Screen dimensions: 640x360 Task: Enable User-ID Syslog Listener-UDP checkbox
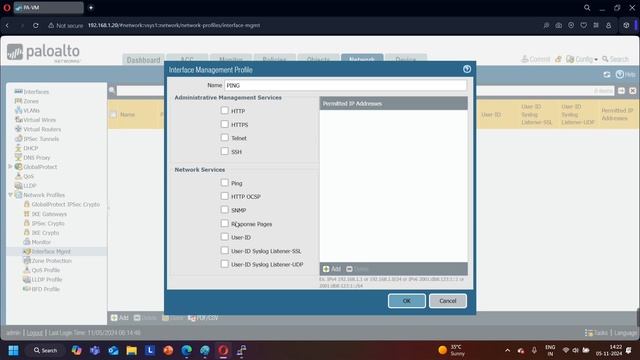tap(224, 264)
